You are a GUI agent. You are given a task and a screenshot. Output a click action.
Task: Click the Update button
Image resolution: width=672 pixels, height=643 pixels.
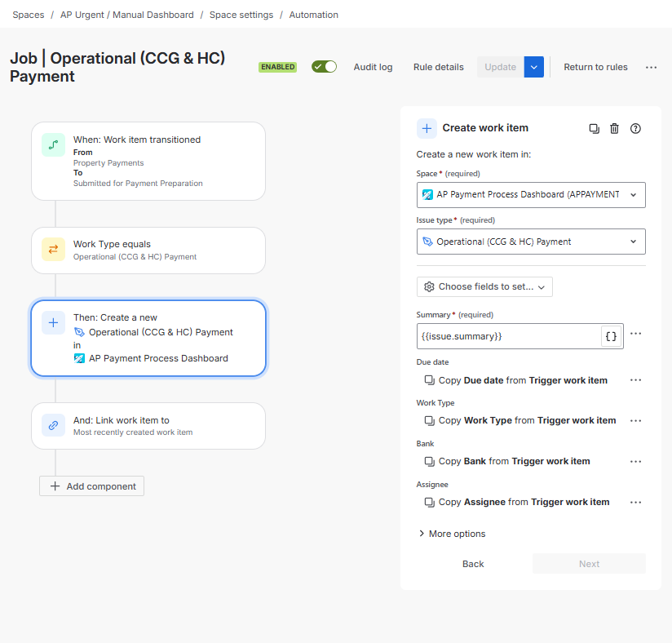(500, 67)
